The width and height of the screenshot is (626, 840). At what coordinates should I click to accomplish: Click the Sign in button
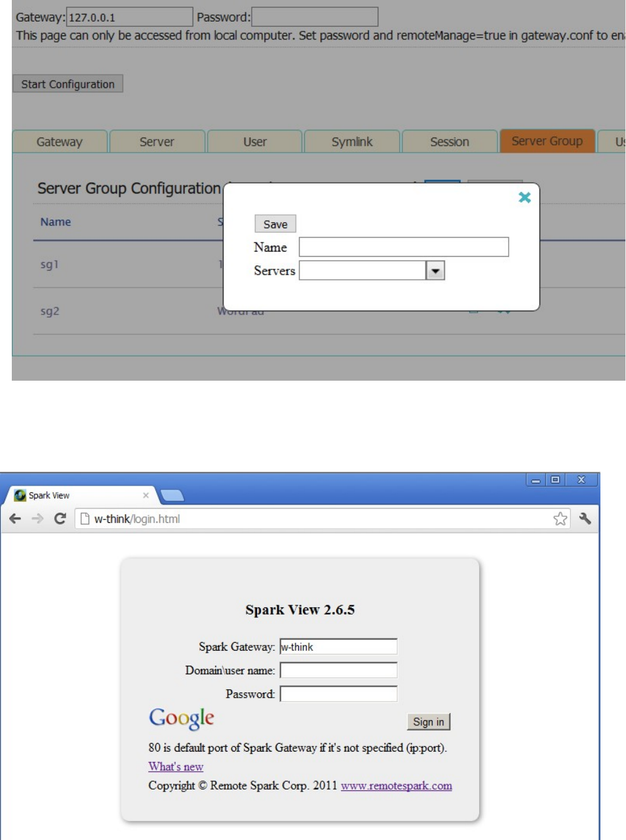tap(429, 721)
